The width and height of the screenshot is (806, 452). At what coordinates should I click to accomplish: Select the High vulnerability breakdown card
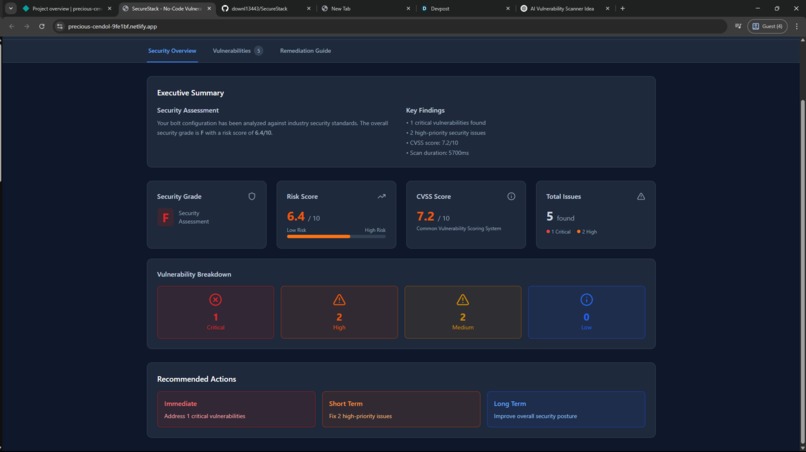coord(339,313)
